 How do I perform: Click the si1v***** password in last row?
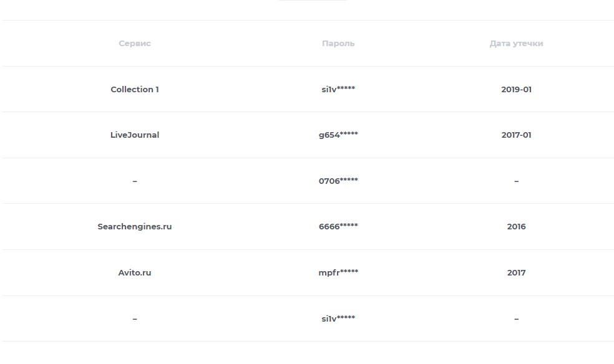tap(338, 318)
